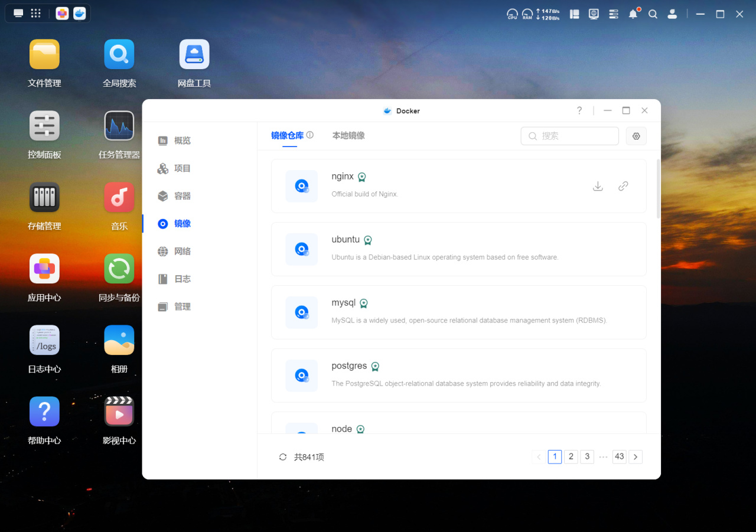Click the official badge next to node
The width and height of the screenshot is (756, 532).
pos(360,430)
